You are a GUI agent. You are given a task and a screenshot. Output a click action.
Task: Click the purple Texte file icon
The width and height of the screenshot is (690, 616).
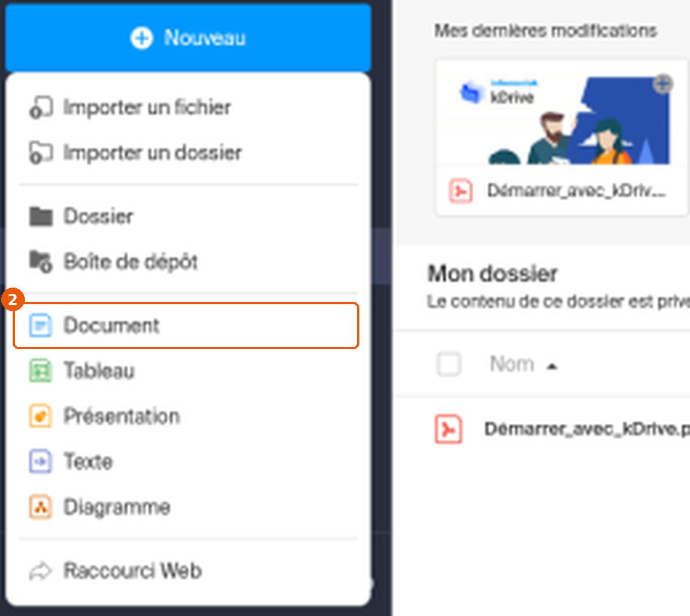(40, 461)
